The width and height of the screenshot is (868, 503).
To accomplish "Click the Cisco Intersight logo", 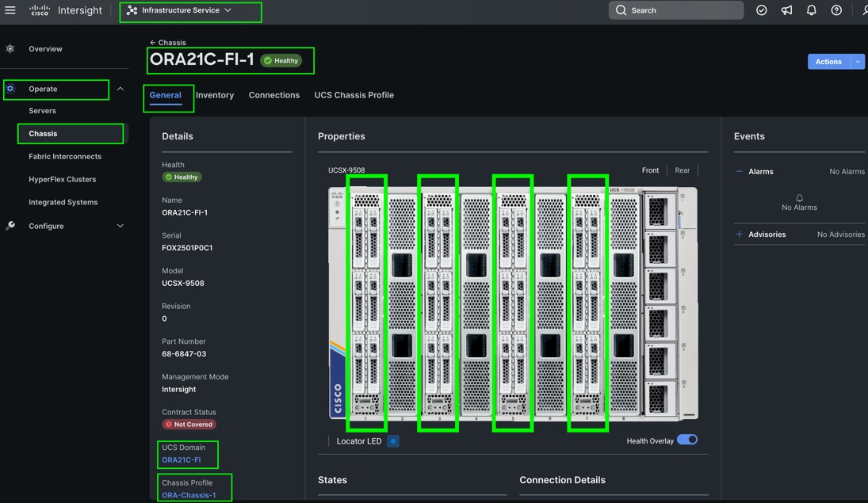I will (66, 10).
